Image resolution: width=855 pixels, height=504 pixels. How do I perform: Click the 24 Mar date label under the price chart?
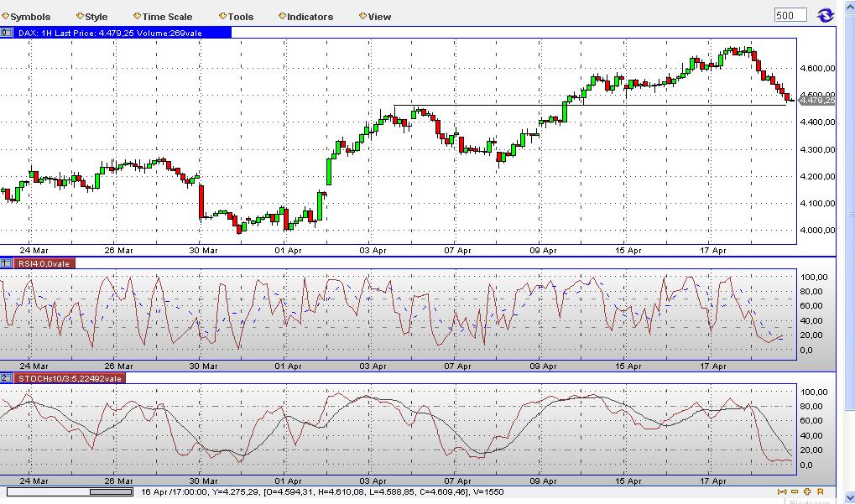(x=34, y=250)
